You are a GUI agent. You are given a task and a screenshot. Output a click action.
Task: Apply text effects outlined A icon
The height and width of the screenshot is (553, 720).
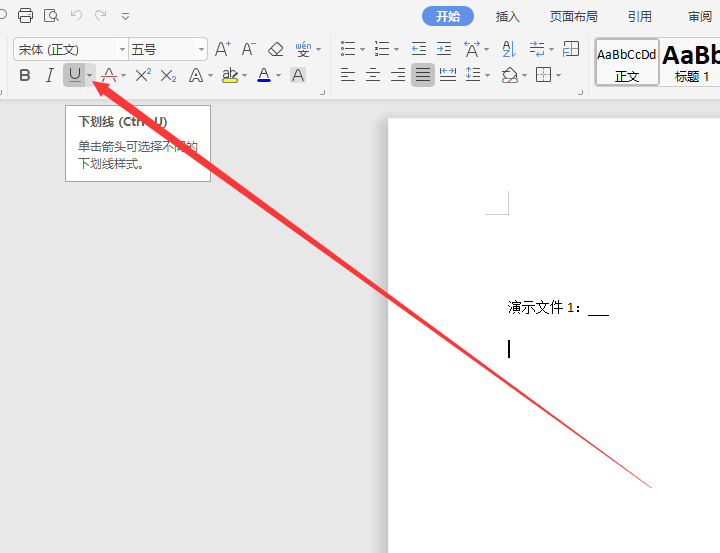pyautogui.click(x=196, y=75)
